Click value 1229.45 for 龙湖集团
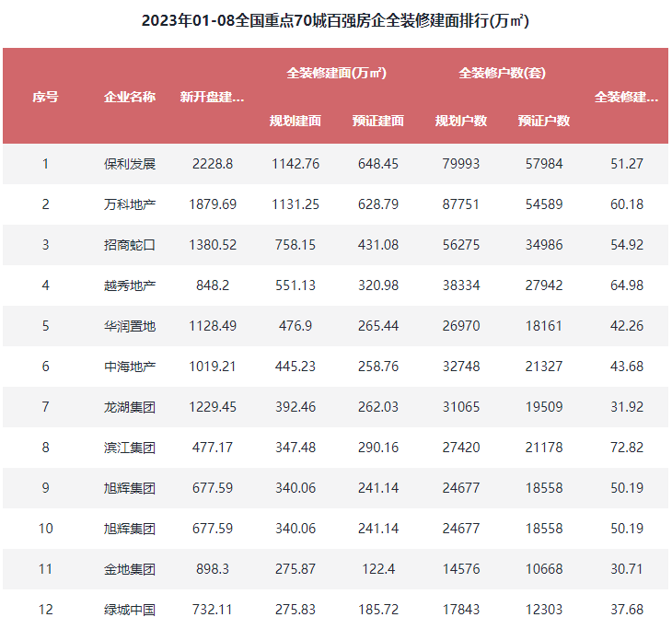Screen dimensions: 672x629 tap(213, 407)
